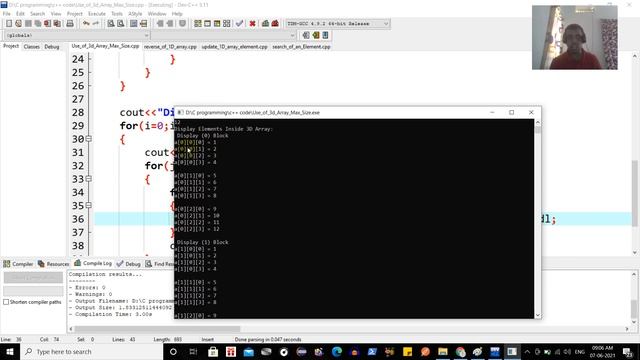This screenshot has height=360, width=640.
Task: Open the Compiler bottom panel tab
Action: tap(18, 264)
